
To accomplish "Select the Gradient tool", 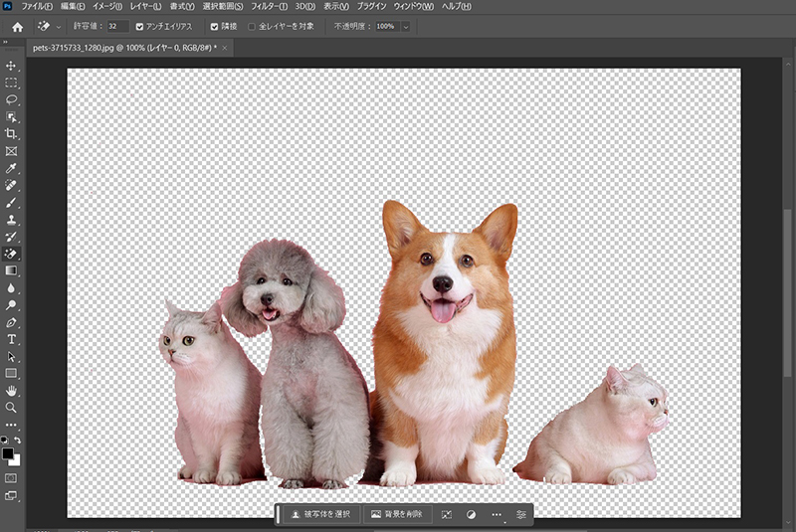I will point(11,270).
